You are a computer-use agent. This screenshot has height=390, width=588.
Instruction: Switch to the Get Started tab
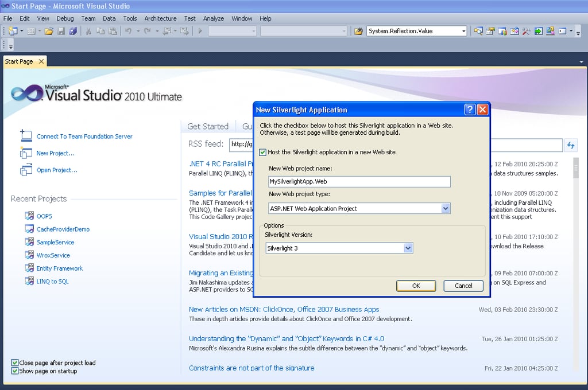coord(208,126)
